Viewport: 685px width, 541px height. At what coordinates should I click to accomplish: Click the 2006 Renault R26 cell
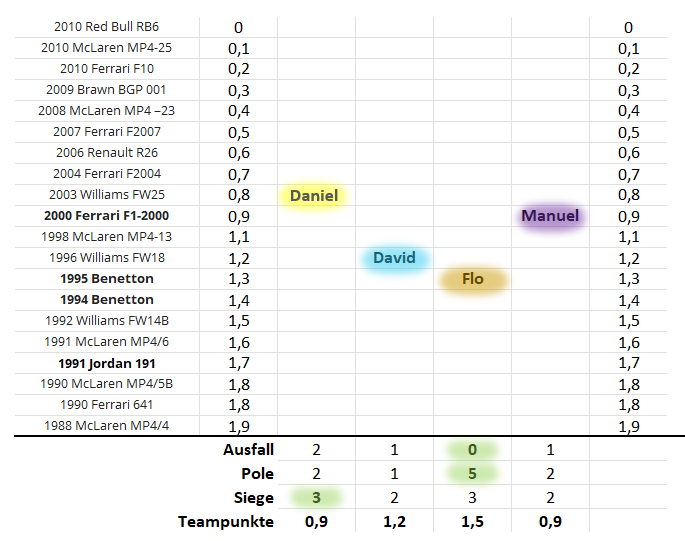107,153
